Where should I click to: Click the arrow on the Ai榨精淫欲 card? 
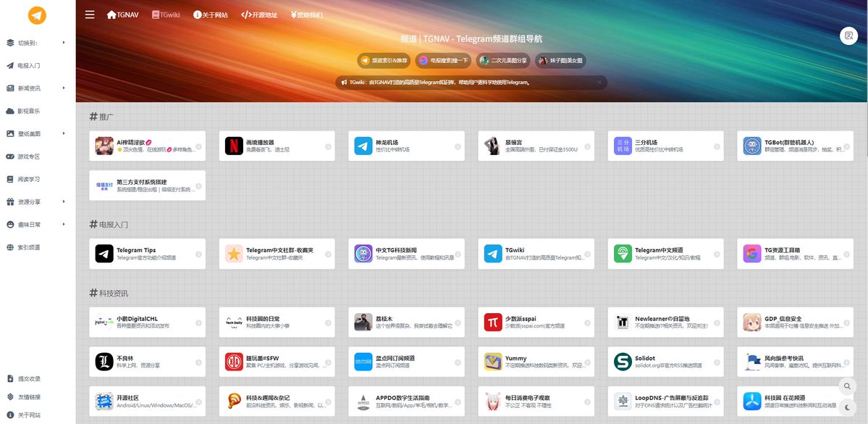198,146
